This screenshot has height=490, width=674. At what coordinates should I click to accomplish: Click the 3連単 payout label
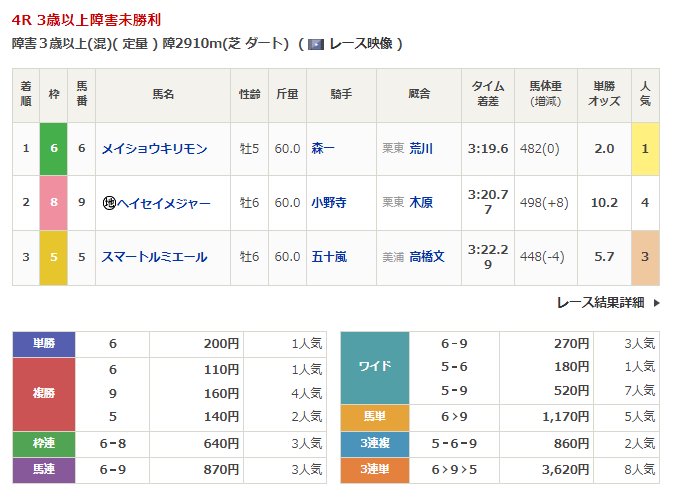(374, 468)
